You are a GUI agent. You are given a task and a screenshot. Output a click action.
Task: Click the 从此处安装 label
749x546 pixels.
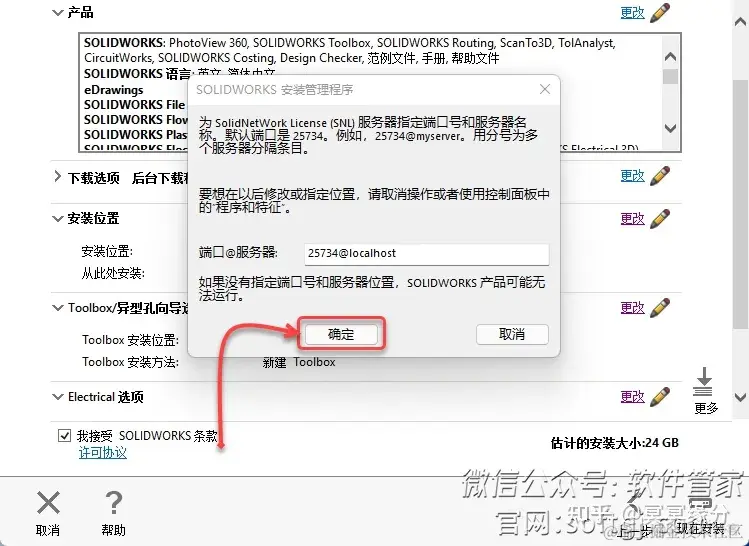coord(113,273)
